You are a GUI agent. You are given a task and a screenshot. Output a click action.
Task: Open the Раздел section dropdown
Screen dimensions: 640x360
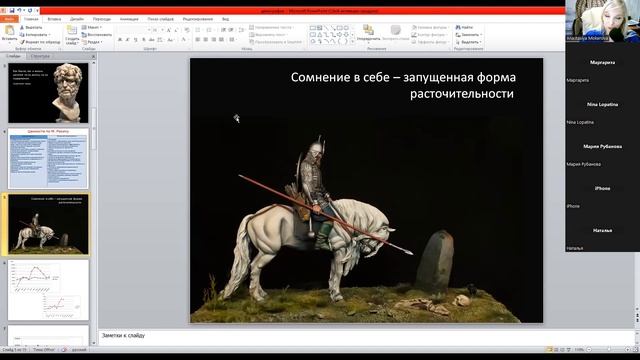tap(92, 42)
